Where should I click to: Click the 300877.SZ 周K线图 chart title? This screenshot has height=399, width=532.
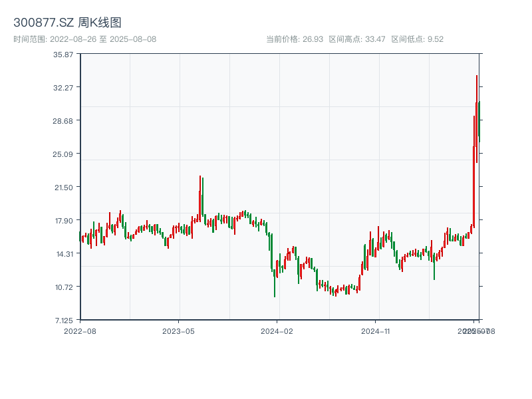click(x=67, y=23)
